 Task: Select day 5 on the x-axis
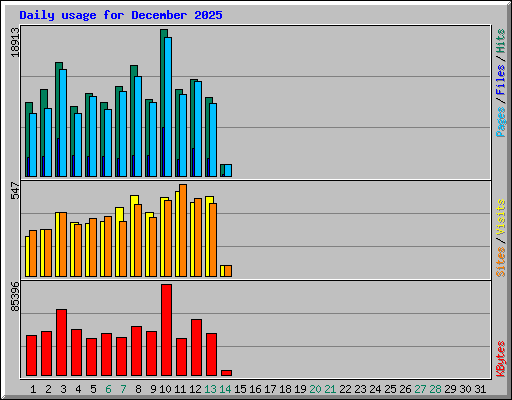click(x=93, y=389)
